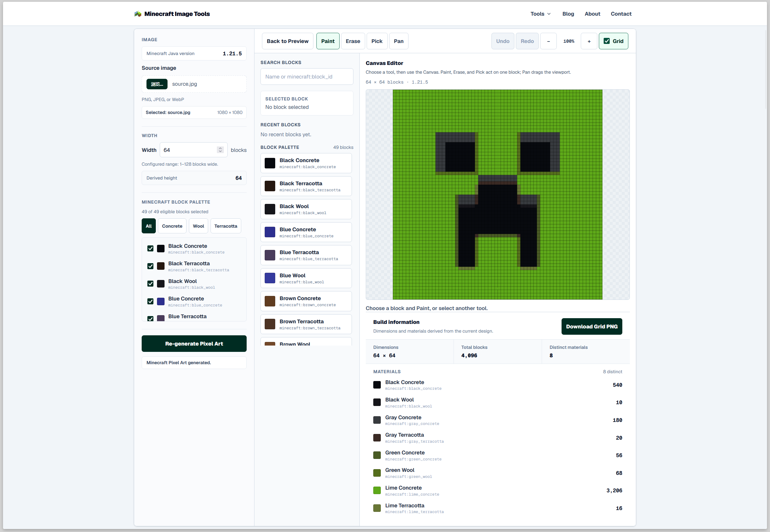This screenshot has height=532, width=770.
Task: Uncheck Black Concrete in left palette list
Action: 150,249
